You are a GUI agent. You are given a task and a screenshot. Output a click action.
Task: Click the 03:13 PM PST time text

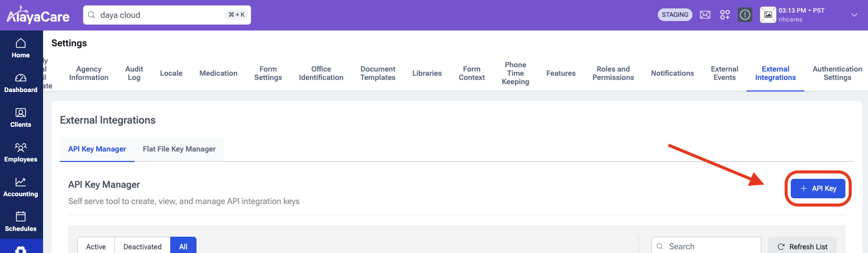click(x=802, y=11)
